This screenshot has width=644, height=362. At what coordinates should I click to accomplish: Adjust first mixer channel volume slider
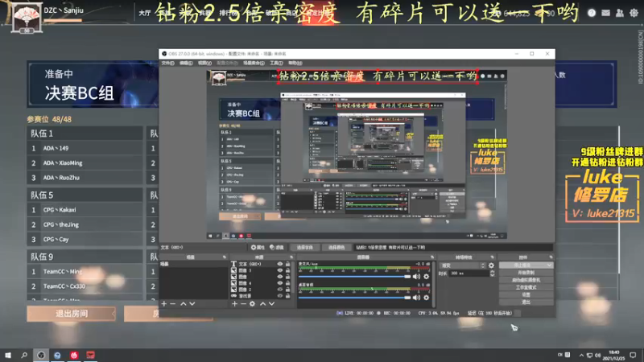[x=355, y=277]
